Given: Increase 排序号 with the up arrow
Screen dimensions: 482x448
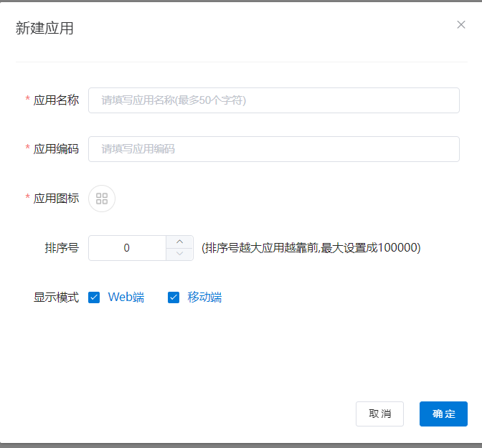Looking at the screenshot, I should tap(179, 242).
